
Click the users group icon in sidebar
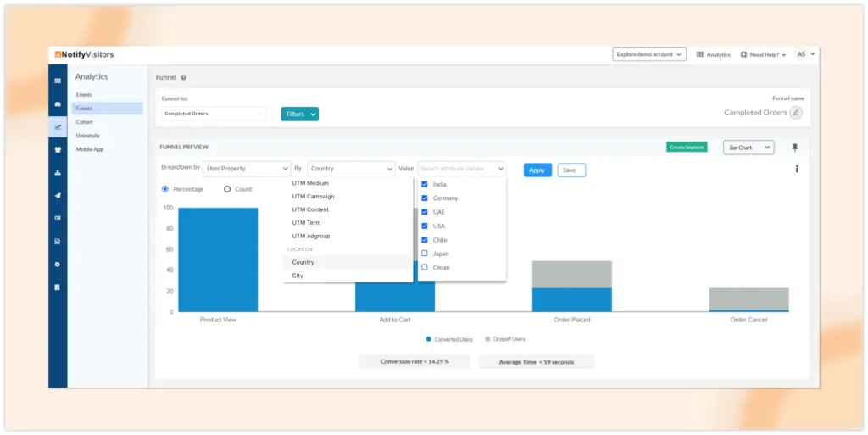58,149
